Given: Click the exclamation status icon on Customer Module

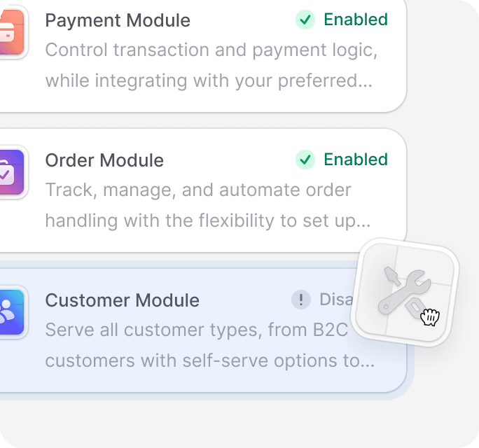Looking at the screenshot, I should tap(301, 300).
